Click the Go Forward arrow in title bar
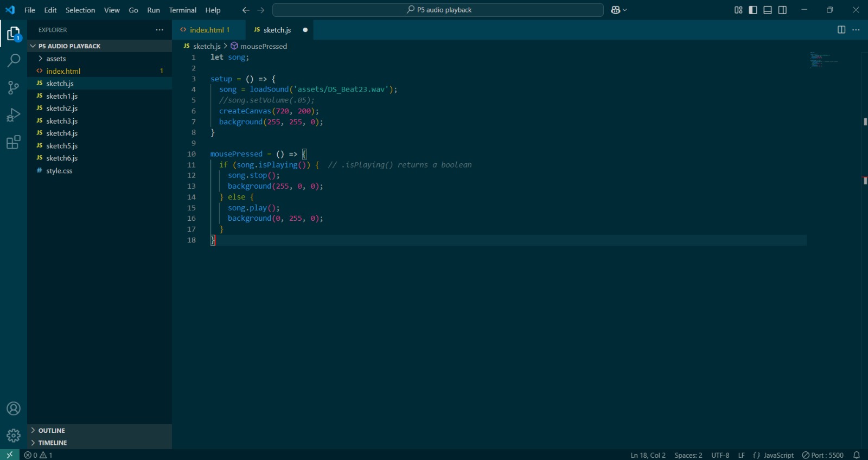Image resolution: width=868 pixels, height=460 pixels. coord(261,10)
